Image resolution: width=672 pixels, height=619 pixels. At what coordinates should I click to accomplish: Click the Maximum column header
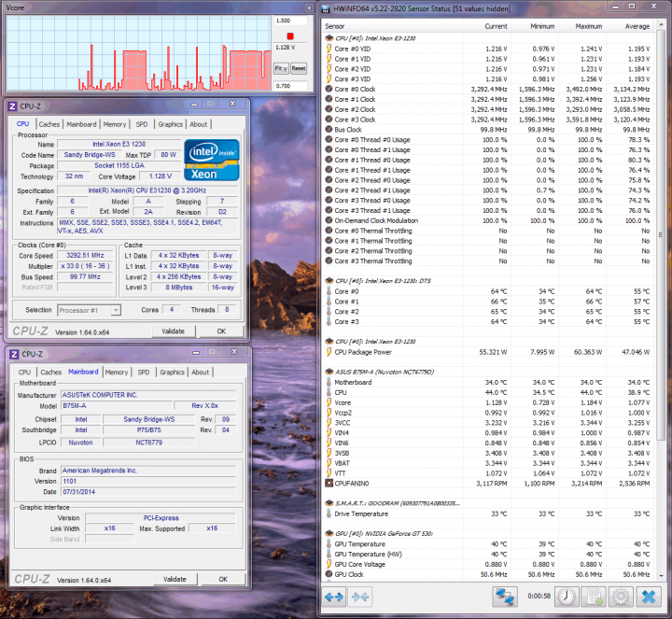[588, 26]
